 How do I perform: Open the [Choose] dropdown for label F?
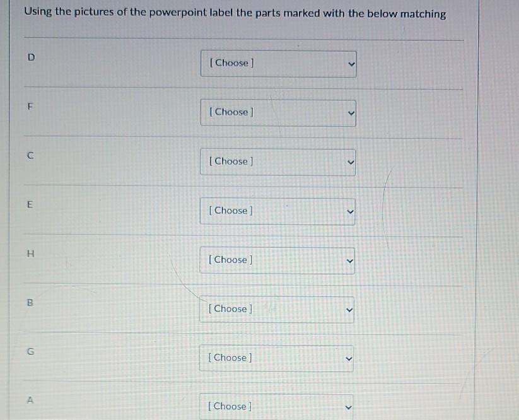click(277, 112)
